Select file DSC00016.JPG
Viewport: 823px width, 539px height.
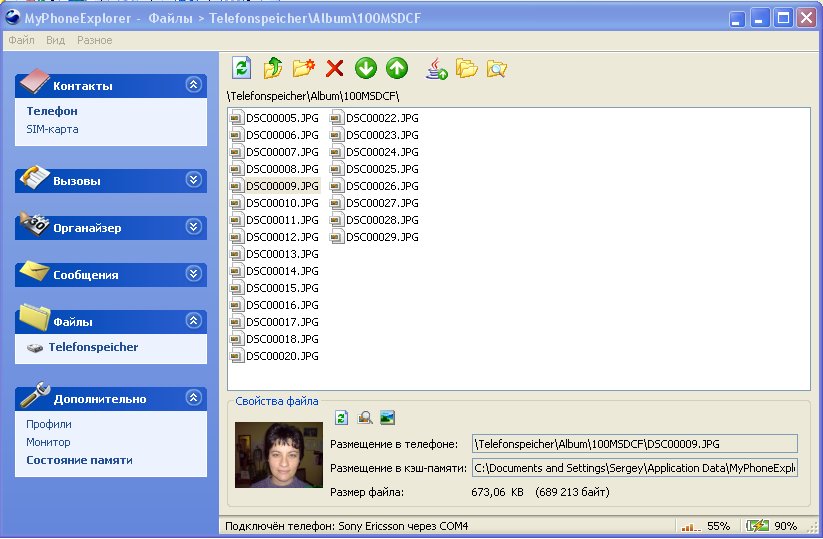[275, 305]
